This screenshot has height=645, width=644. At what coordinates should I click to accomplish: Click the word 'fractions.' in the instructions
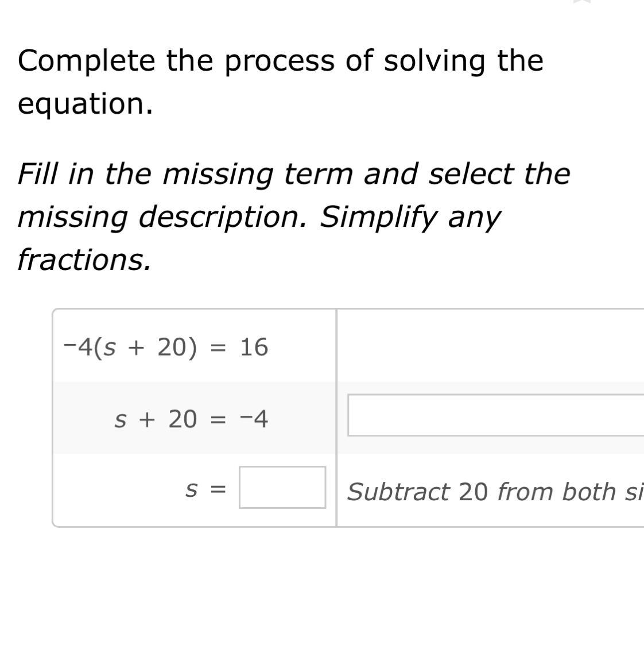(x=84, y=259)
